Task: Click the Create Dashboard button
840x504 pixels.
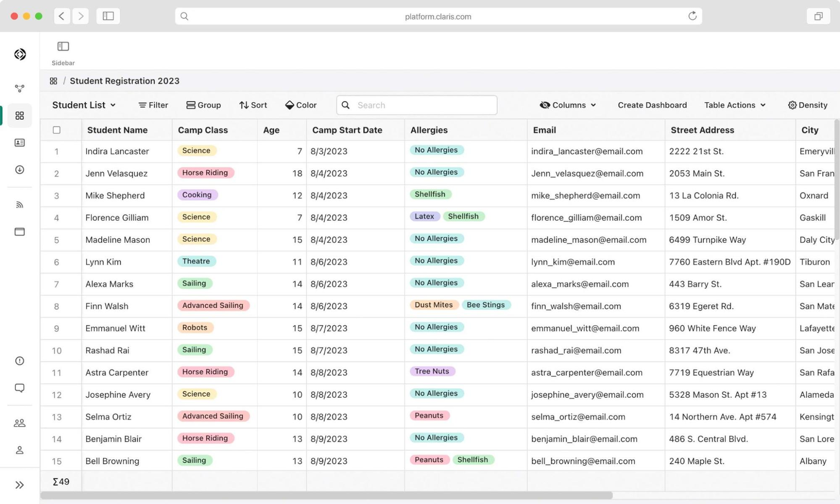Action: click(653, 105)
